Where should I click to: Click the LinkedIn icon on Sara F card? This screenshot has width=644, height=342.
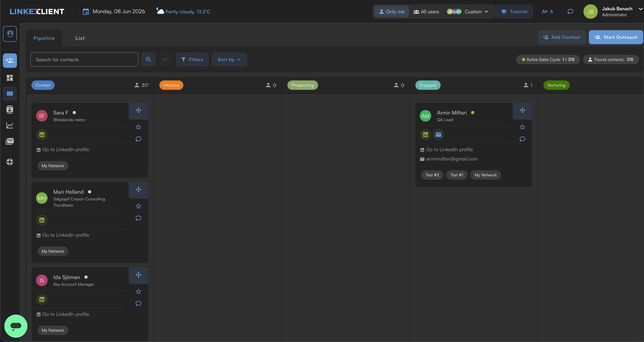[x=42, y=135]
